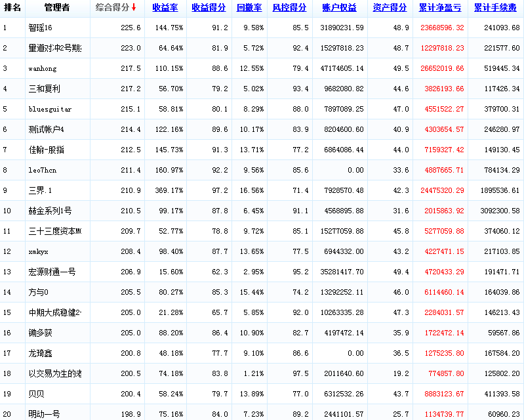Sort by 风控得分 header link
This screenshot has height=420, width=524.
tap(289, 8)
